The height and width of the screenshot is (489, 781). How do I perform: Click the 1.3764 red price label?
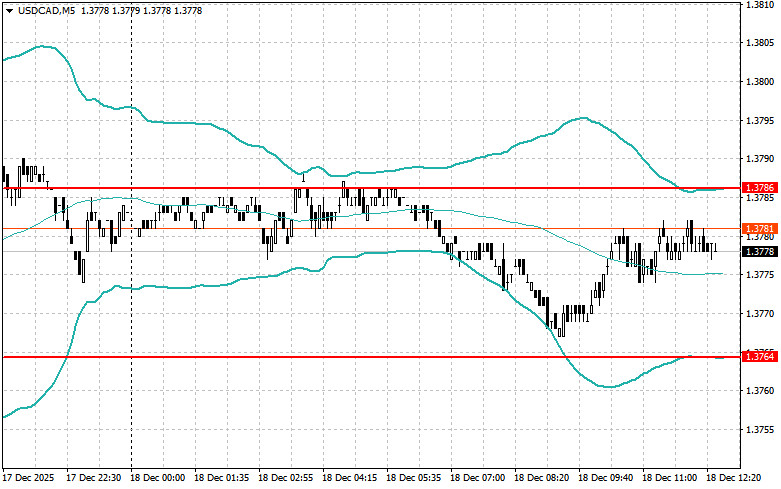pyautogui.click(x=759, y=357)
